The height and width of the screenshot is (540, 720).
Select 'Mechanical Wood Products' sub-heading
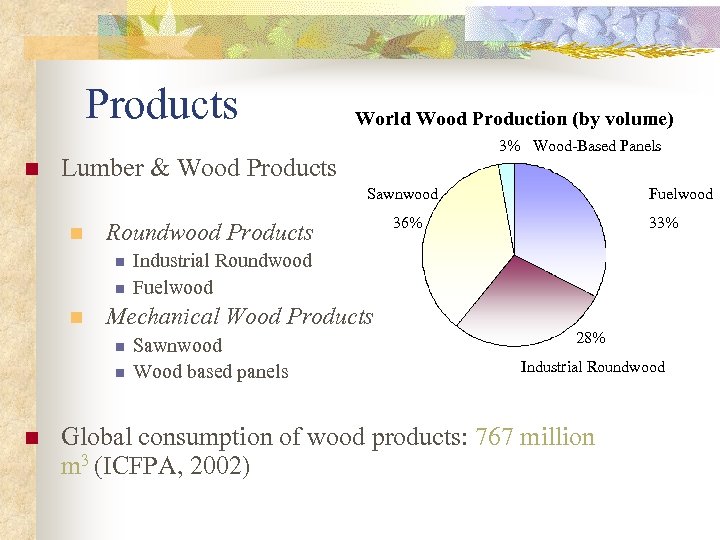coord(239,316)
